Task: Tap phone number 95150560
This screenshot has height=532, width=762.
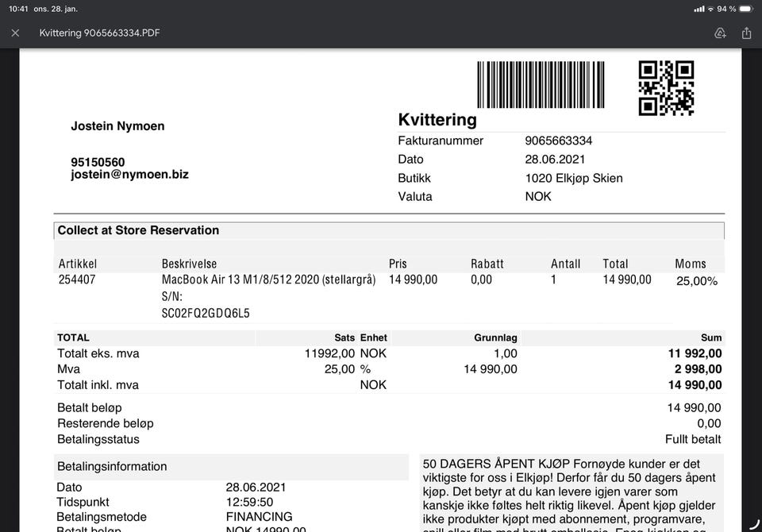Action: (98, 162)
